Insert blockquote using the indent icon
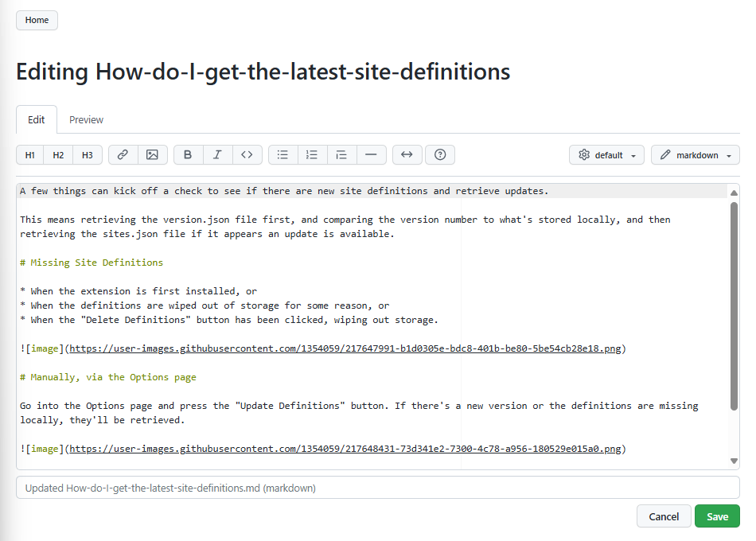Image resolution: width=756 pixels, height=541 pixels. 341,155
